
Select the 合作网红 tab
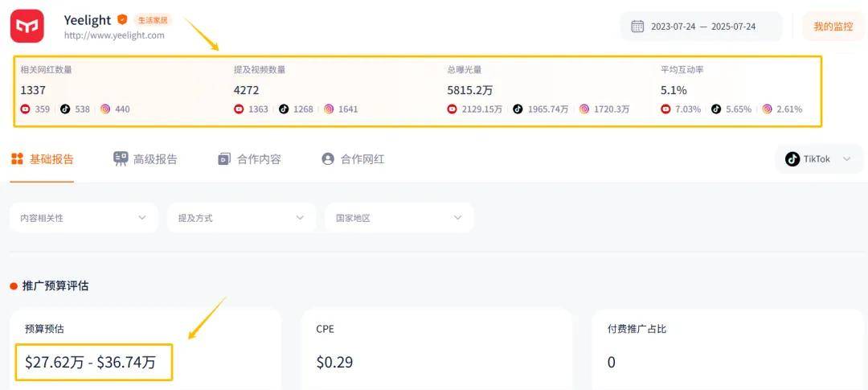(353, 159)
